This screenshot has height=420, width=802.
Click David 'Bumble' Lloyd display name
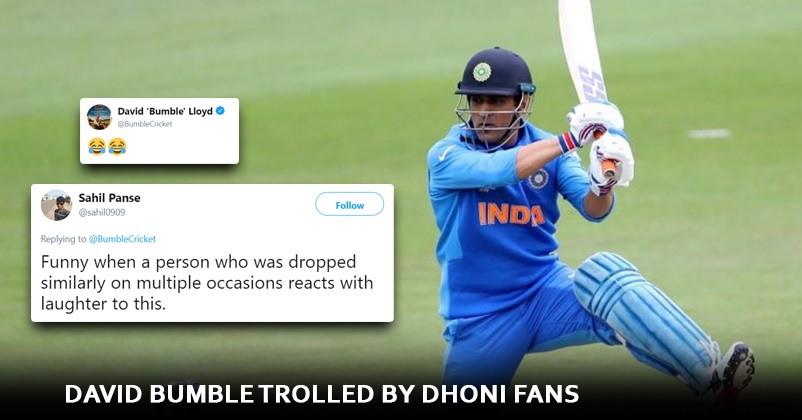tap(165, 111)
